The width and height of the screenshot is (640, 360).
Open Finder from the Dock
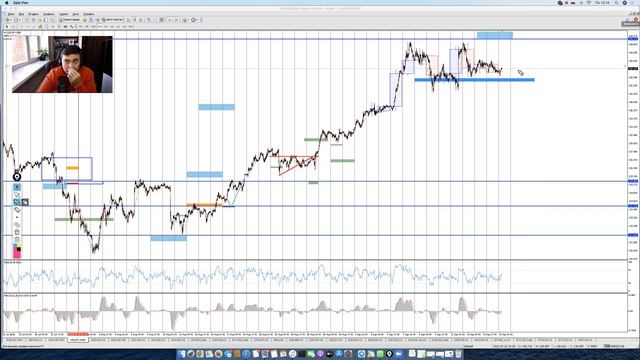[x=182, y=353]
